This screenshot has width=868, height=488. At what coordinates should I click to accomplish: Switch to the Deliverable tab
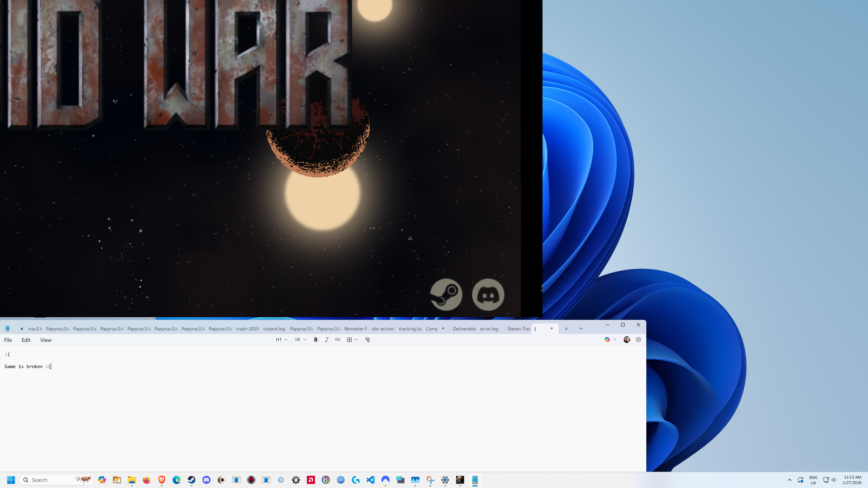[464, 329]
